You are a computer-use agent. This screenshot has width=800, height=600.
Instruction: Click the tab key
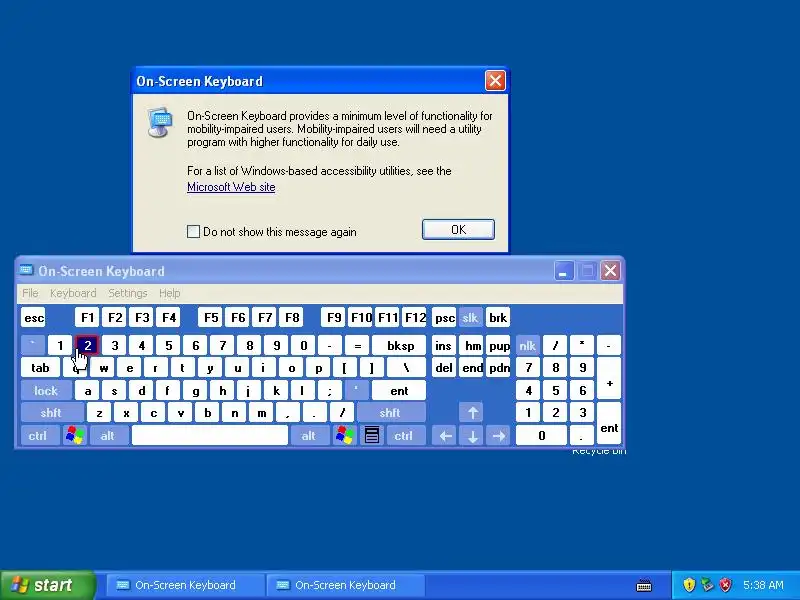pyautogui.click(x=40, y=367)
